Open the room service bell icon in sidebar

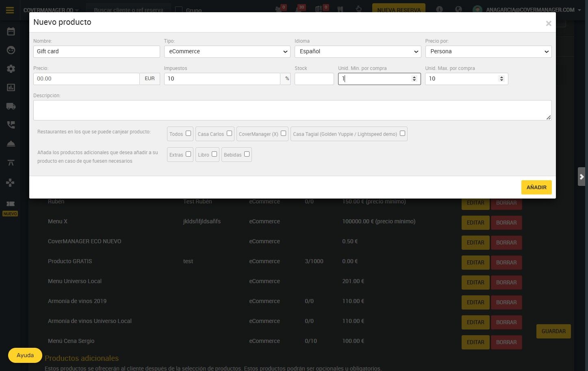click(11, 144)
